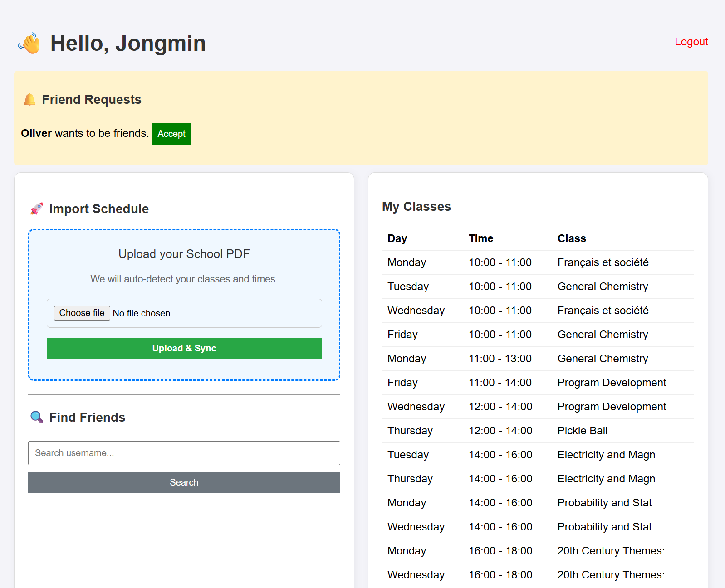Click the Hello, Jongmin heading
The width and height of the screenshot is (725, 588).
[x=128, y=44]
